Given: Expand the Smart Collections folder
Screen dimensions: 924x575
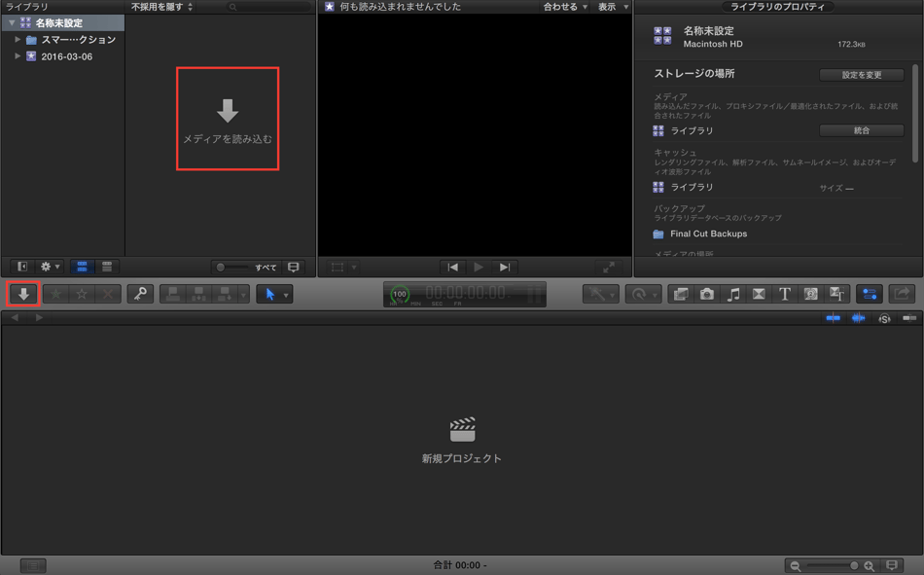Looking at the screenshot, I should point(18,40).
